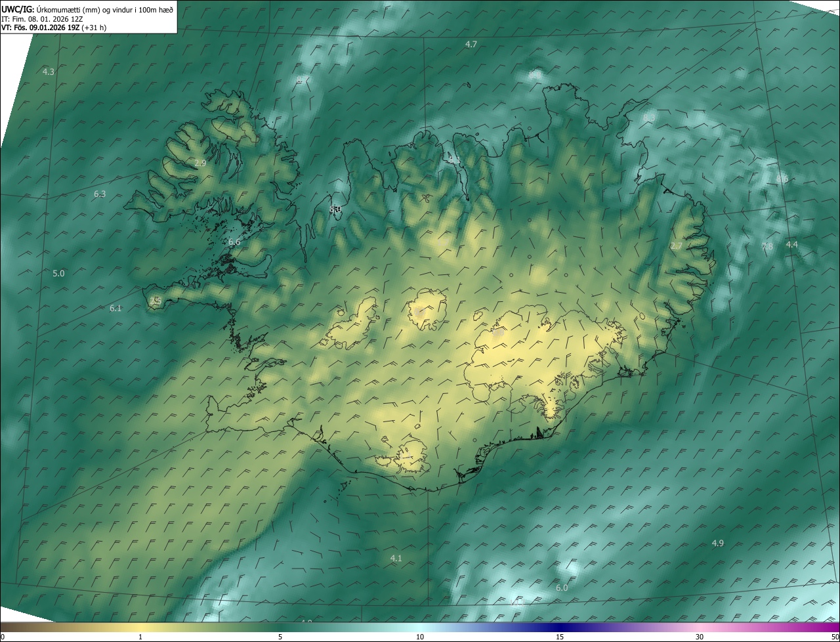Image resolution: width=840 pixels, height=642 pixels.
Task: Click the 5 mm green color scale mark
Action: [x=280, y=637]
